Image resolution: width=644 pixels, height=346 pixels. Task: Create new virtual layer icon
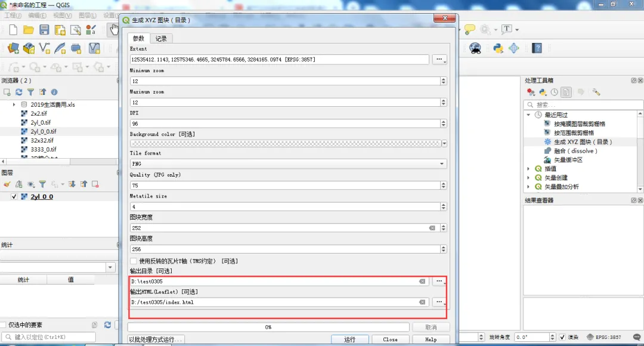point(94,48)
